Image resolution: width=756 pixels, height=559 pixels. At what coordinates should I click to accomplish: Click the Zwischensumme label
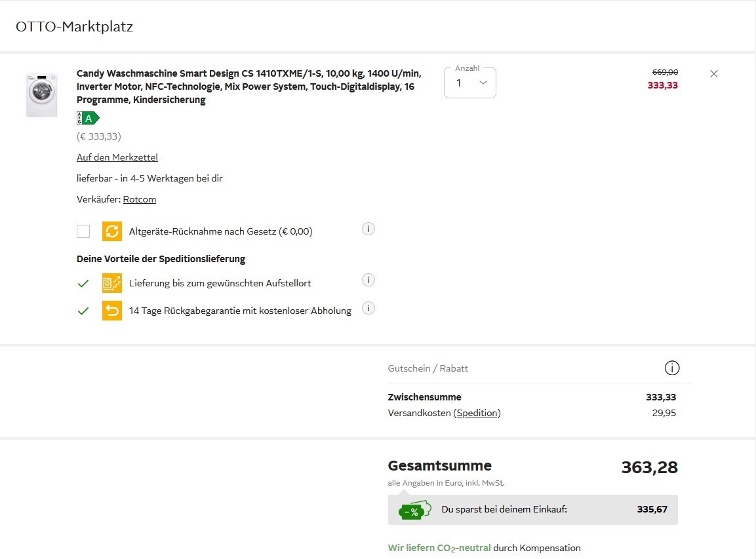(x=424, y=397)
